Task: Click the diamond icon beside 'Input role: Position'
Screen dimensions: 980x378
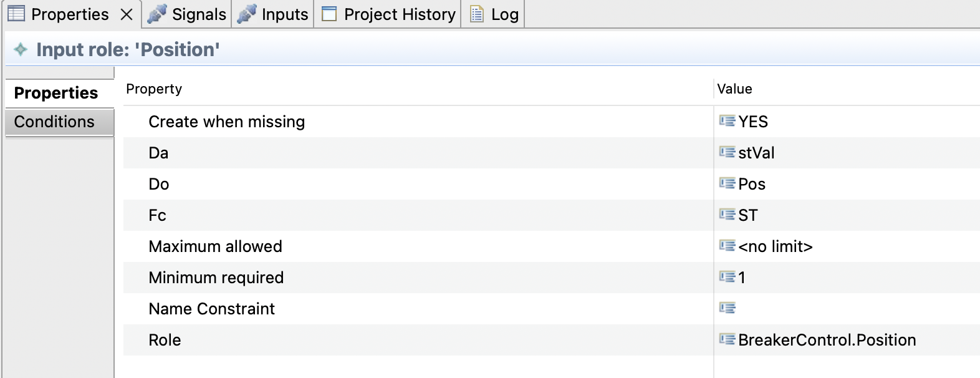Action: click(19, 49)
